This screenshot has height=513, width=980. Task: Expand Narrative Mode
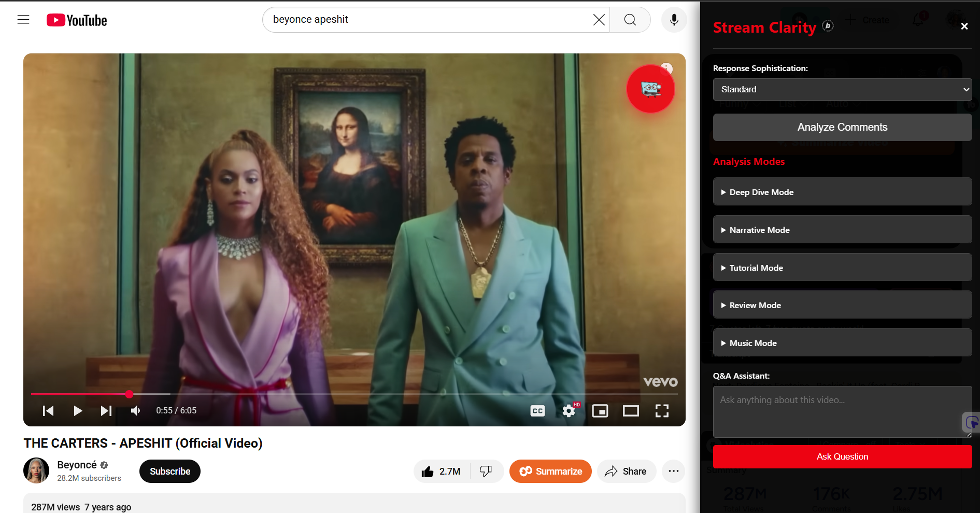click(842, 230)
